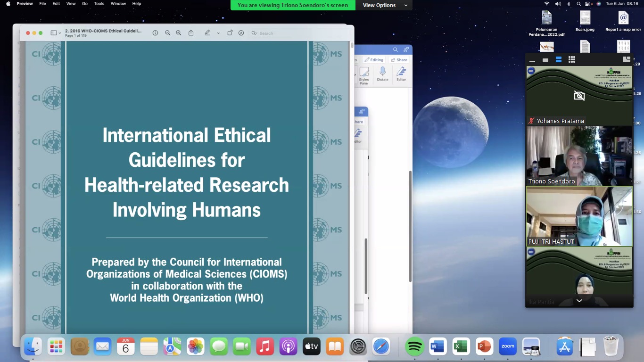Open the File menu
644x362 pixels.
tap(42, 4)
